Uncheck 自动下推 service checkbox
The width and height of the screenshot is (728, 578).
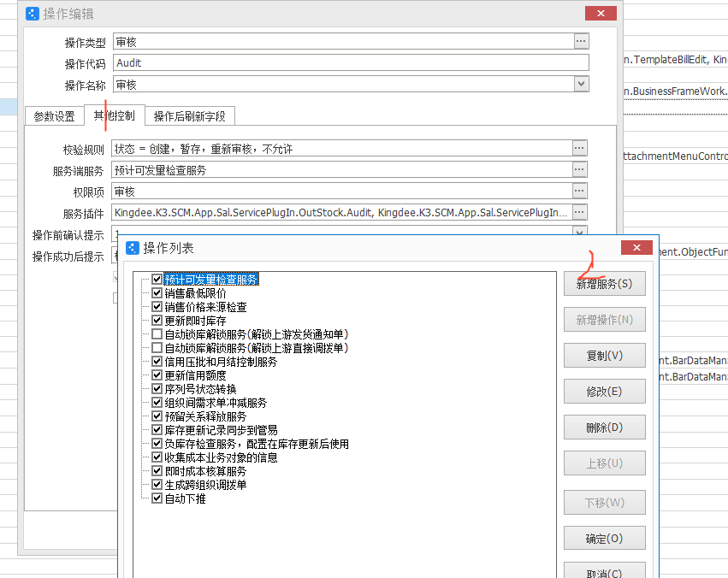[157, 498]
